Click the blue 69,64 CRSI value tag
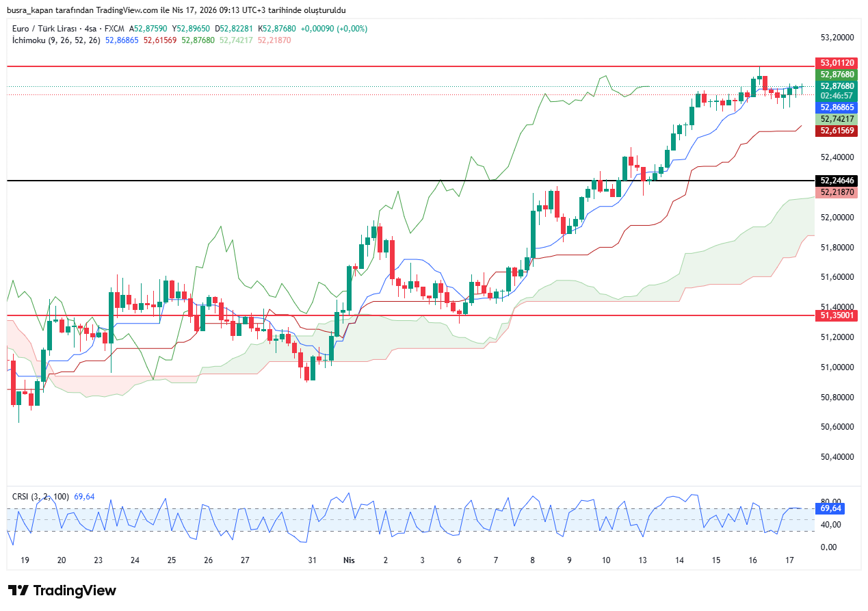Screen dimensions: 868x611 (x=830, y=508)
